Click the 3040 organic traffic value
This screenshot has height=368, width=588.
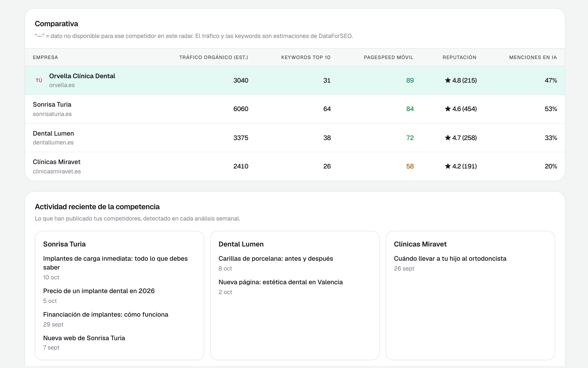point(241,80)
